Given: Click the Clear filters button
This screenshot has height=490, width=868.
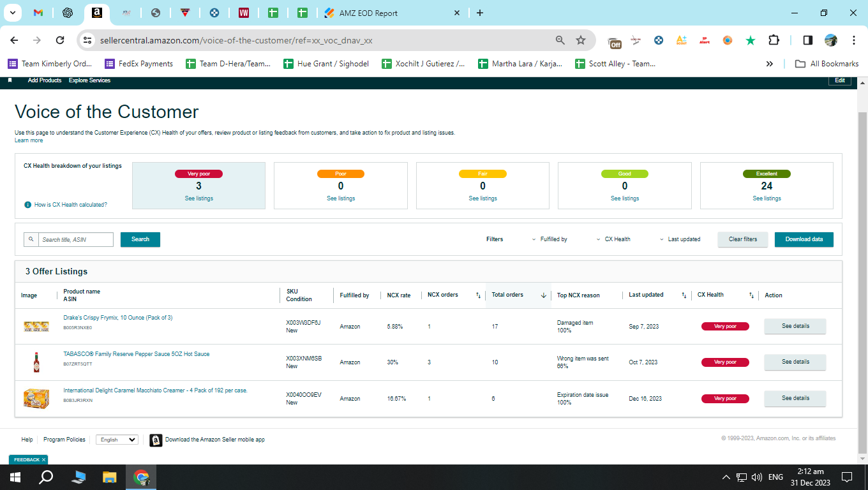Looking at the screenshot, I should coord(743,239).
